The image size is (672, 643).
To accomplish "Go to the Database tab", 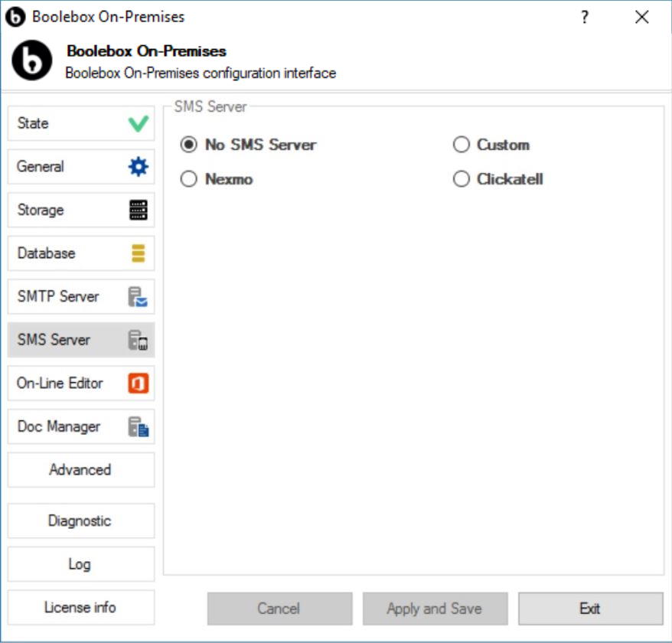I will (81, 253).
